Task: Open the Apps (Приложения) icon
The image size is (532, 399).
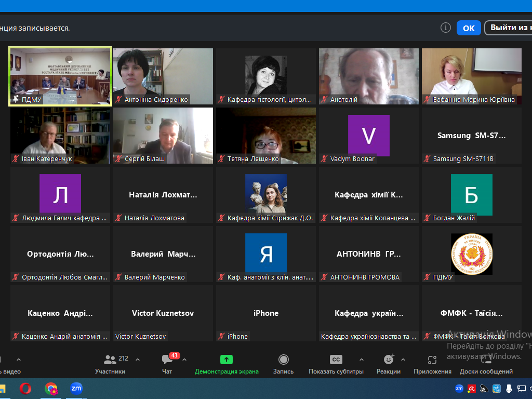Action: (432, 360)
